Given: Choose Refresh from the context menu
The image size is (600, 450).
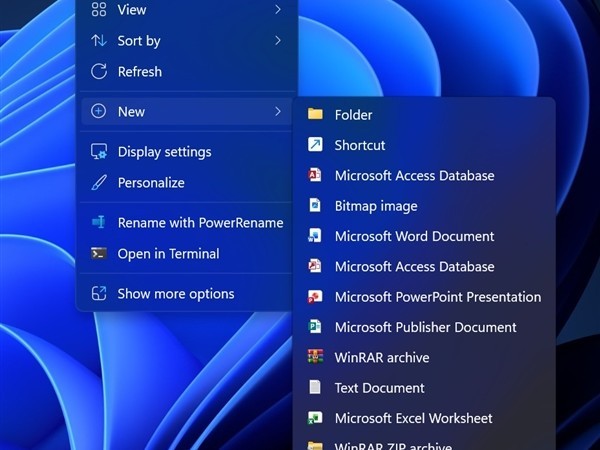Looking at the screenshot, I should point(140,72).
